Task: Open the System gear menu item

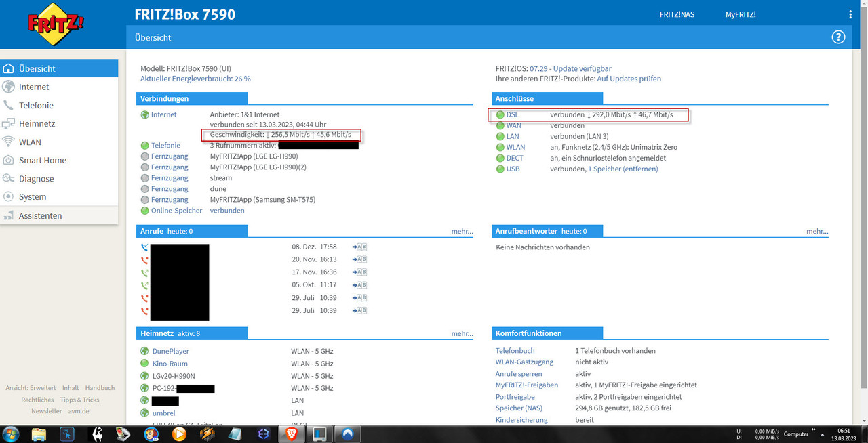Action: (59, 196)
